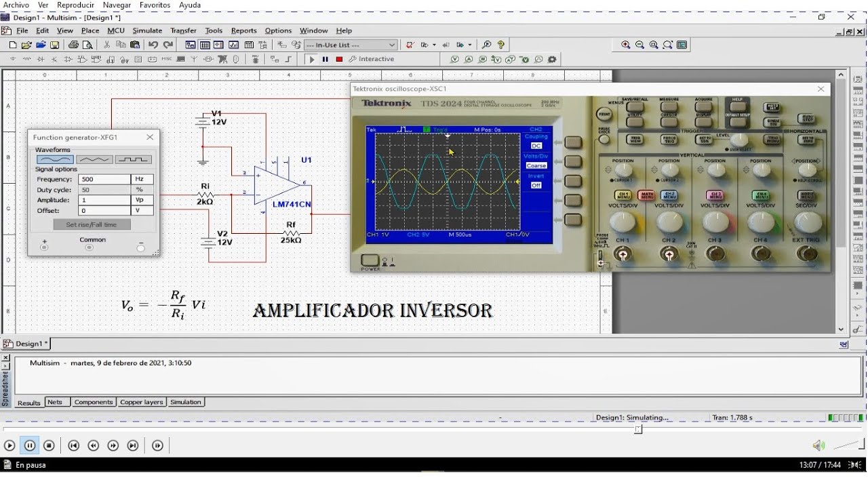Click the trigger LEVEL knob
Viewport: 868px width, 488px height.
739,140
